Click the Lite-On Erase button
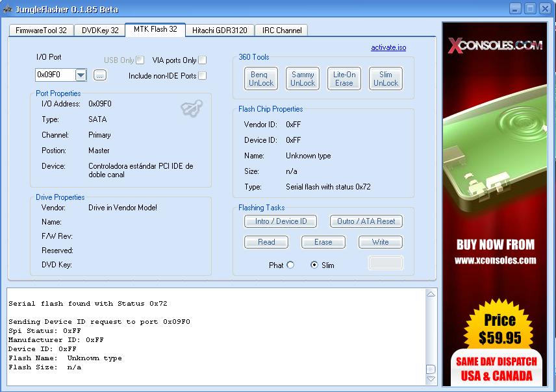The height and width of the screenshot is (392, 556). click(x=344, y=79)
